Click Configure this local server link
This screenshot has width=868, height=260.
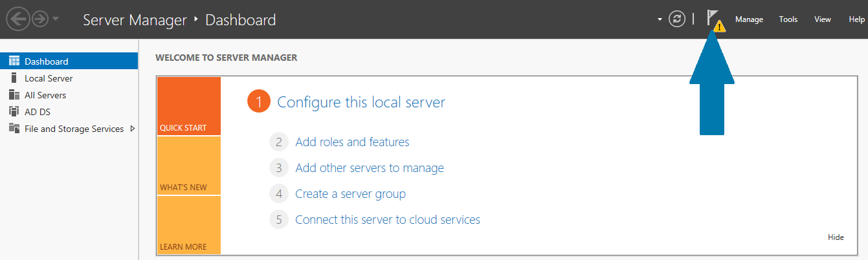click(x=361, y=102)
